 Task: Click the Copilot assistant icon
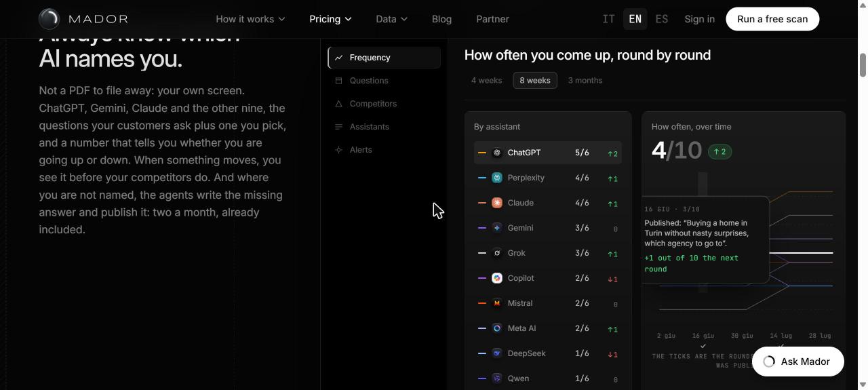click(x=497, y=278)
